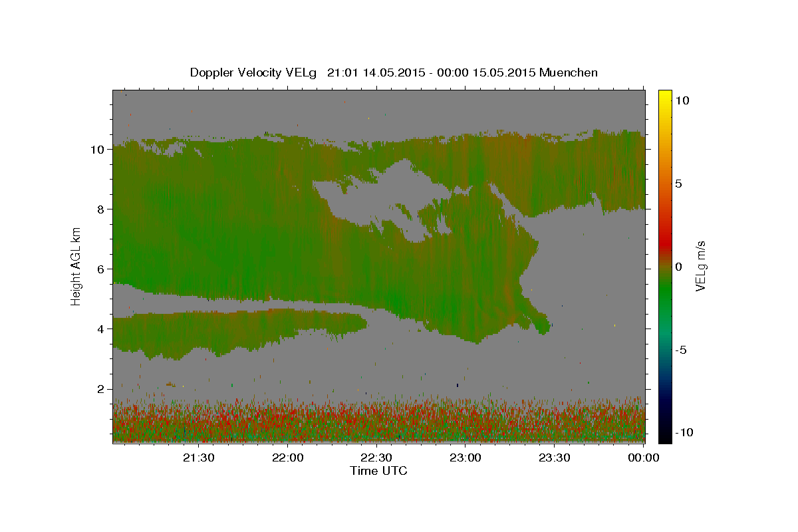Viewport: 798px width, 532px height.
Task: Click the 'Height AGL km' axis title
Action: point(76,265)
